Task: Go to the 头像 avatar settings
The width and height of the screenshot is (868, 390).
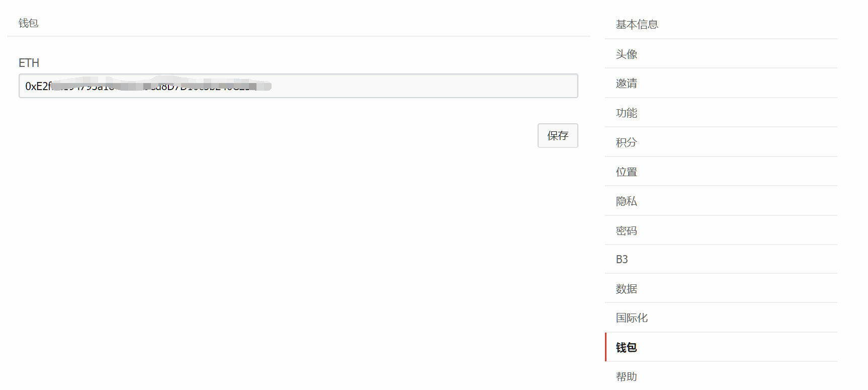Action: 627,54
